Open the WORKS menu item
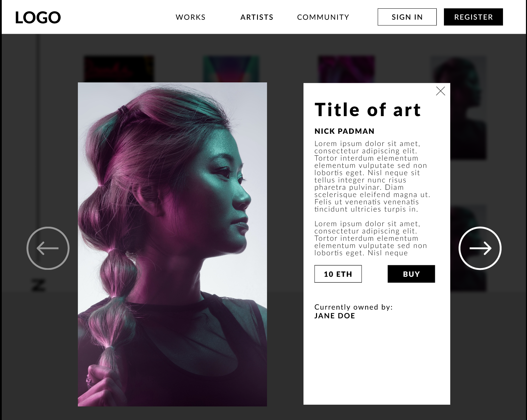The image size is (527, 420). 190,17
